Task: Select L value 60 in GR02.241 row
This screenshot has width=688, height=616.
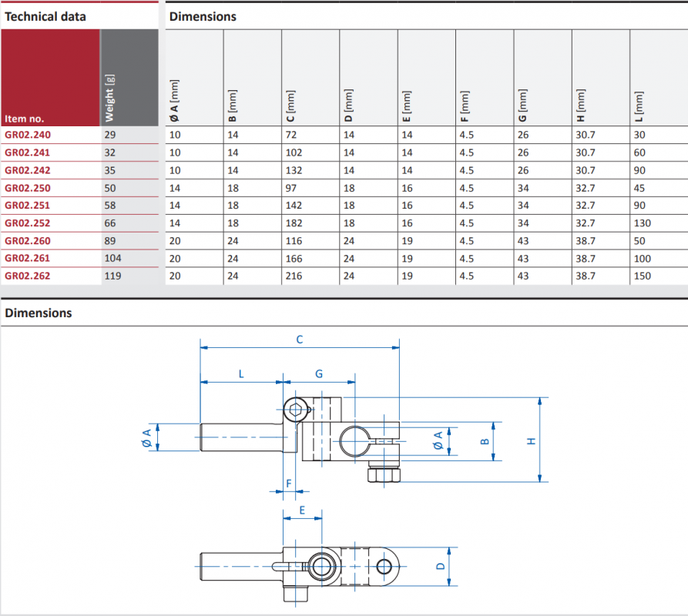Action: click(639, 152)
